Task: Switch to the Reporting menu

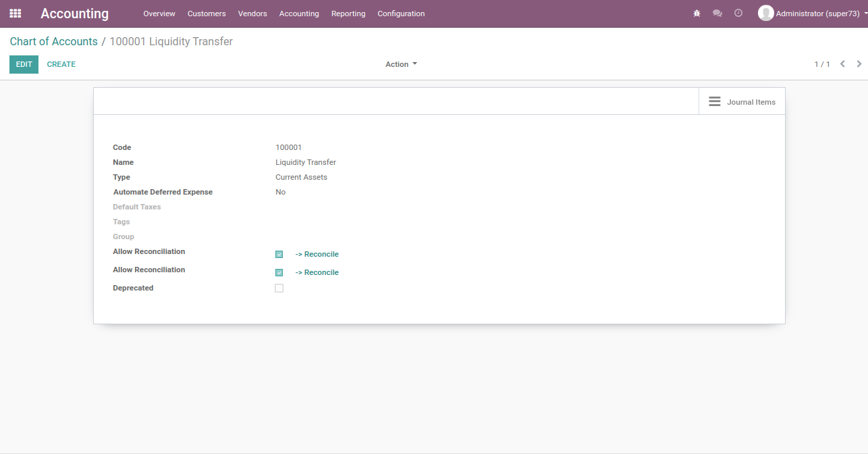Action: coord(348,14)
